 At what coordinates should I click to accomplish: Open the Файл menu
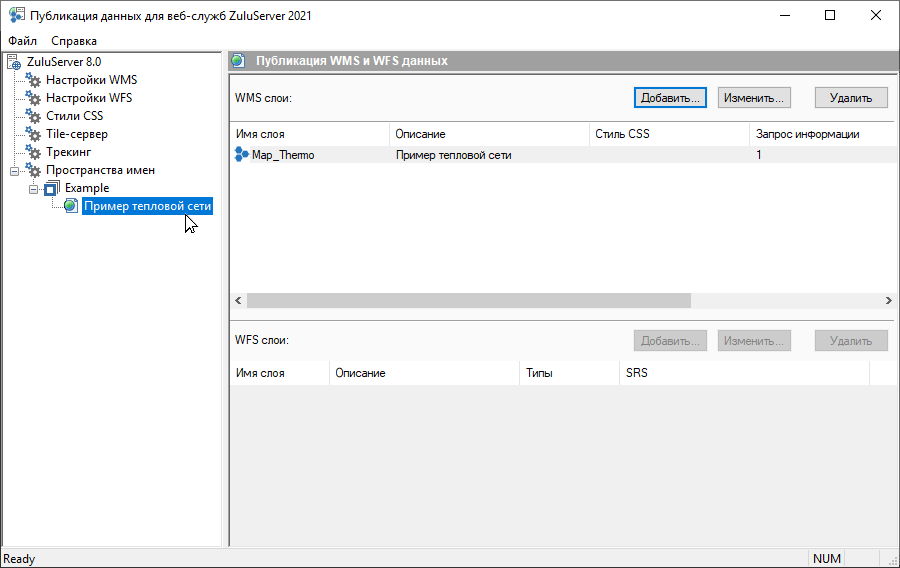coord(22,41)
